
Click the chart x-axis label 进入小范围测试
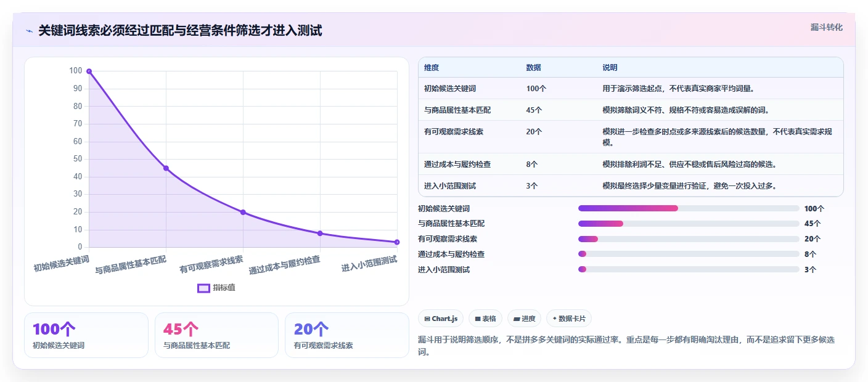pyautogui.click(x=369, y=264)
